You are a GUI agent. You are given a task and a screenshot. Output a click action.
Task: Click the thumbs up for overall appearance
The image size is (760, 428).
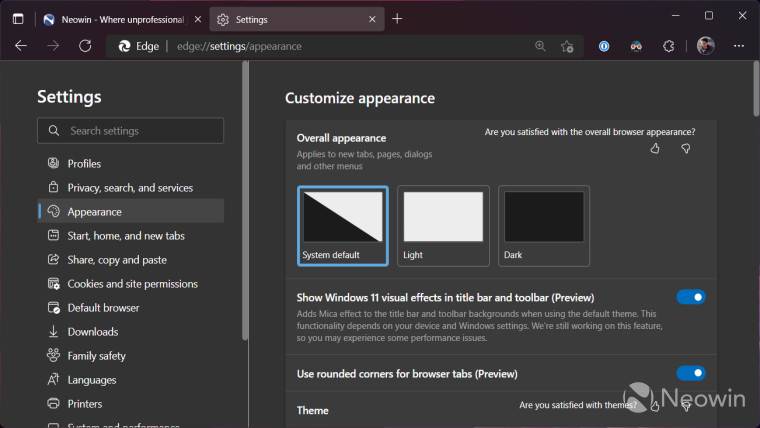pyautogui.click(x=655, y=148)
